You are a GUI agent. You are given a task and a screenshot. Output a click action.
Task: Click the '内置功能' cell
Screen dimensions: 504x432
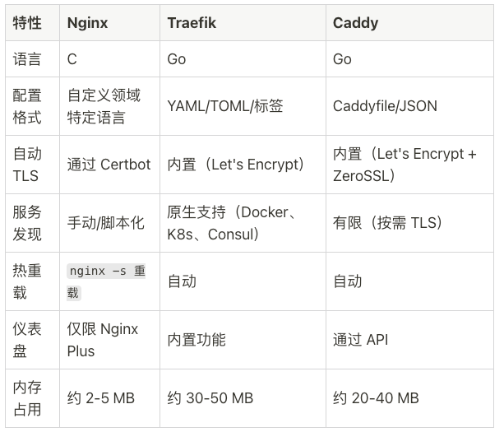pyautogui.click(x=197, y=340)
